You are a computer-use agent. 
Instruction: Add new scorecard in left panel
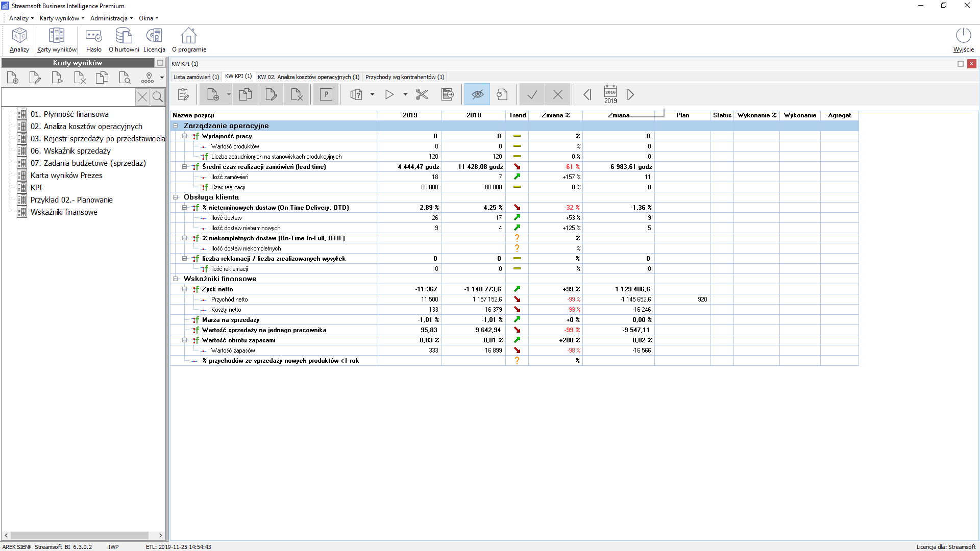(13, 78)
